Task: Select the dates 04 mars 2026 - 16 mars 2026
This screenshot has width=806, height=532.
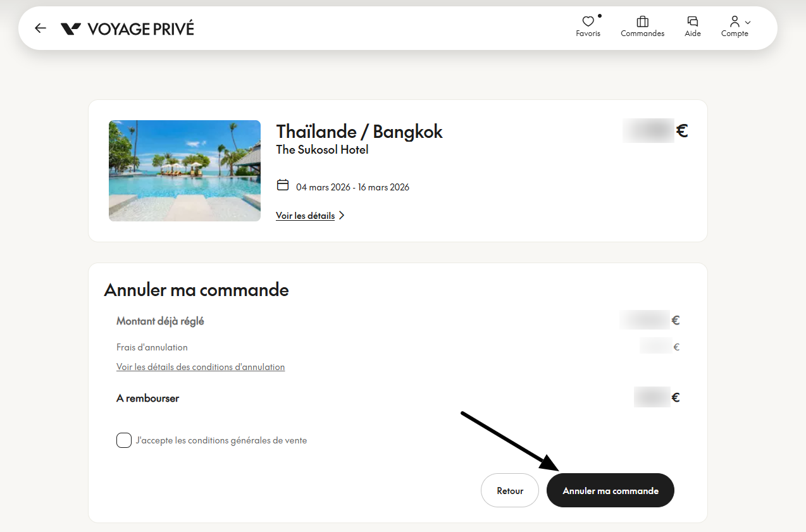Action: [352, 187]
